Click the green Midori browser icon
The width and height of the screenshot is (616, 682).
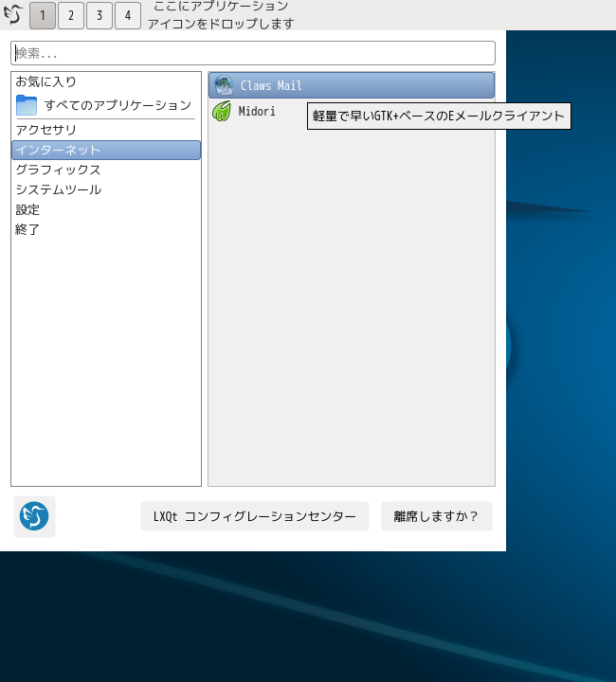point(222,111)
